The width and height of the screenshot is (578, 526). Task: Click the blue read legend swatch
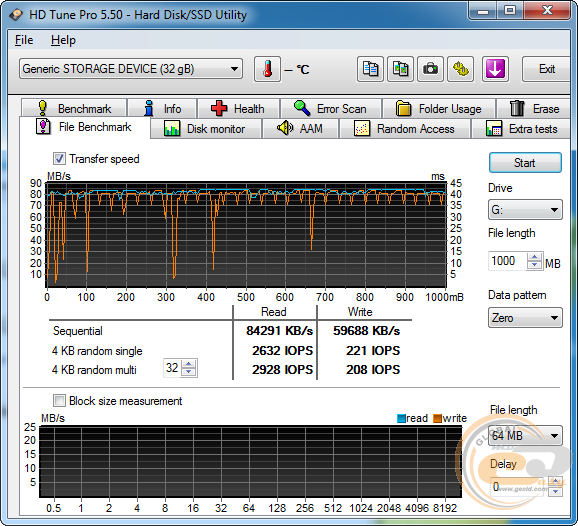click(x=401, y=418)
